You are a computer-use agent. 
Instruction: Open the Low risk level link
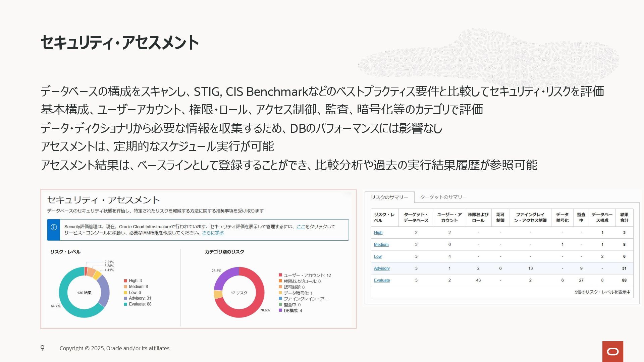point(378,256)
